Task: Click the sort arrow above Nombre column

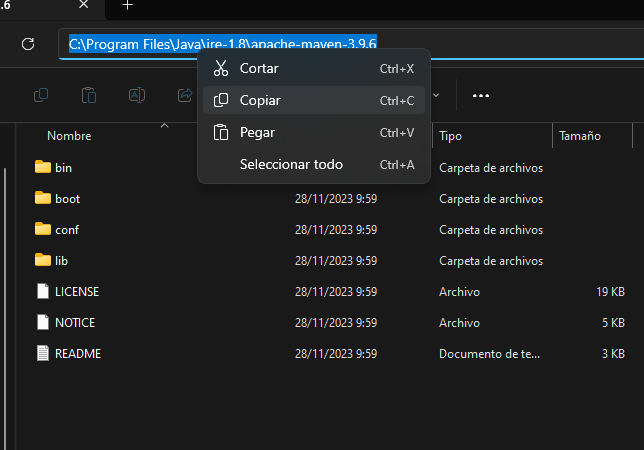Action: [165, 125]
